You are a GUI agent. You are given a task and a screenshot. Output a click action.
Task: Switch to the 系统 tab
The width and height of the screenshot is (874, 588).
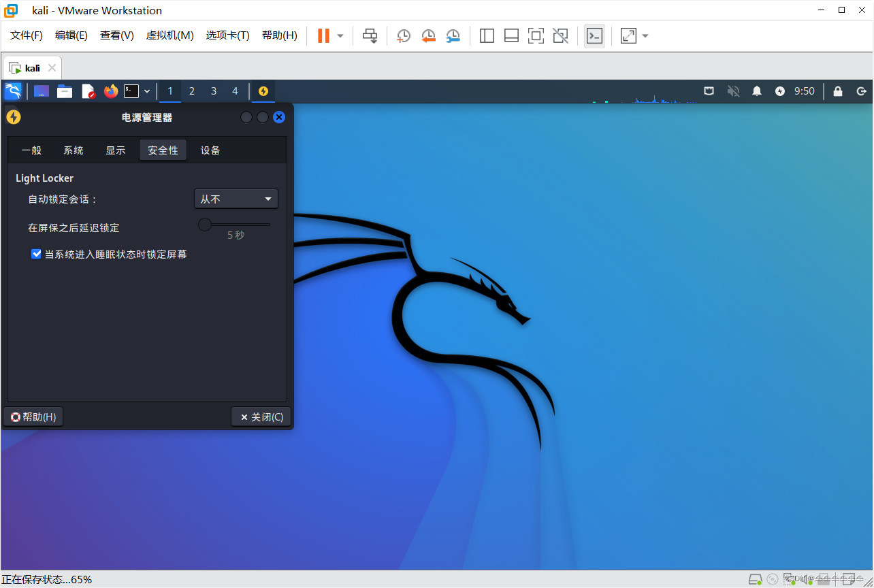tap(74, 150)
